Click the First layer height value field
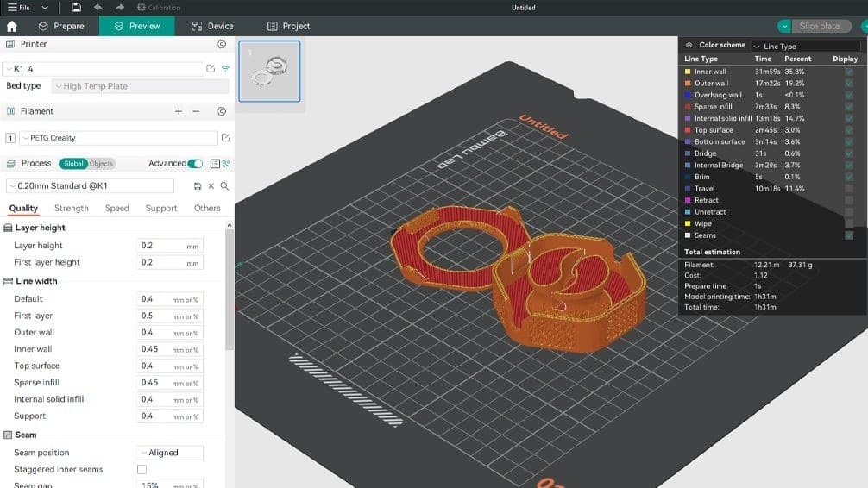 pyautogui.click(x=170, y=262)
